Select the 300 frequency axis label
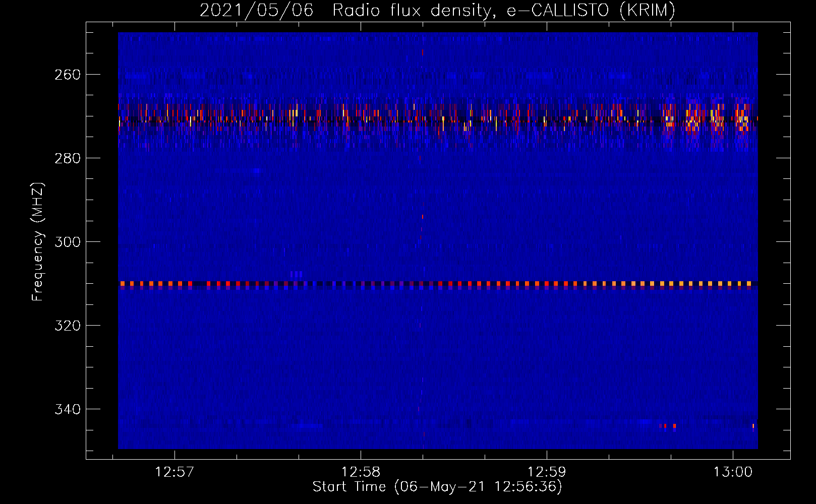The image size is (816, 504). [68, 242]
